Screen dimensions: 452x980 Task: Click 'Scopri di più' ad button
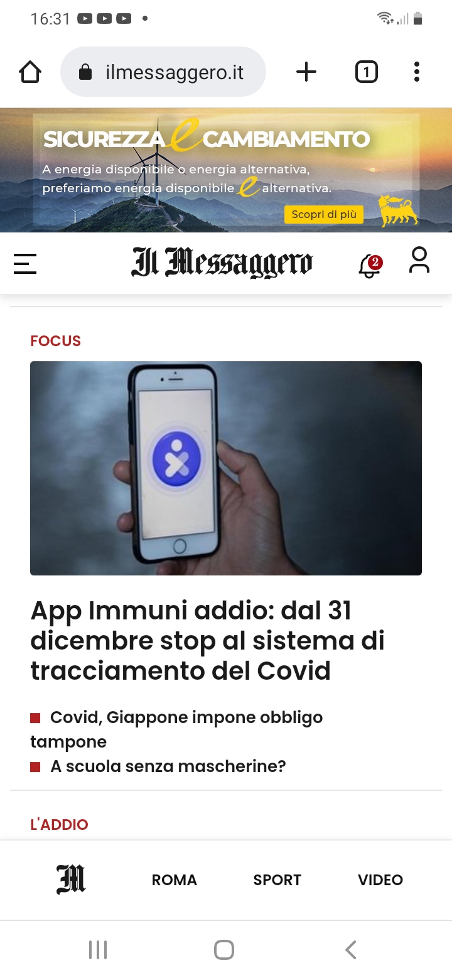coord(324,214)
